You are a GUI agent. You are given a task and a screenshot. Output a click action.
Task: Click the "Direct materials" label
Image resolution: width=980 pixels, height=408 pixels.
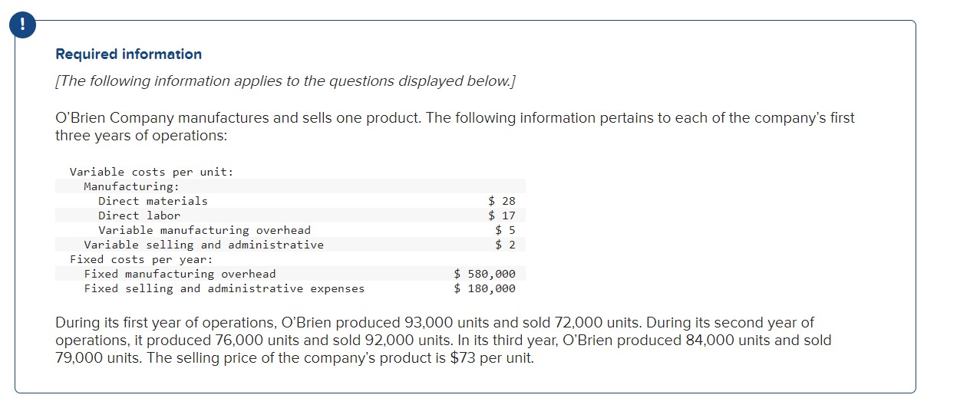tap(153, 201)
